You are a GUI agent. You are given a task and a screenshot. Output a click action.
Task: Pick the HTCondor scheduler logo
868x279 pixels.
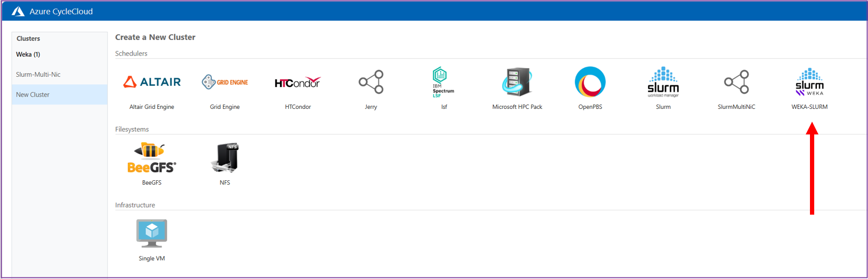point(298,82)
